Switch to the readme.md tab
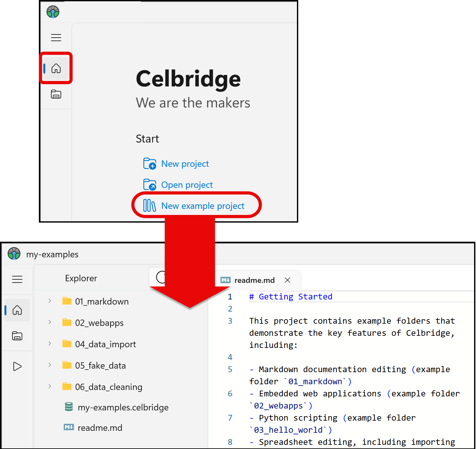This screenshot has height=449, width=476. (x=254, y=280)
